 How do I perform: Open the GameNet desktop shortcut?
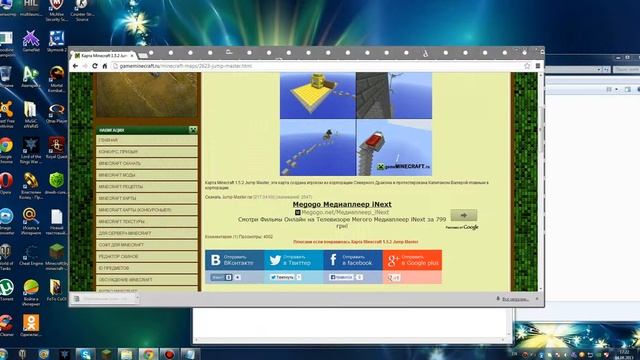coord(31,41)
